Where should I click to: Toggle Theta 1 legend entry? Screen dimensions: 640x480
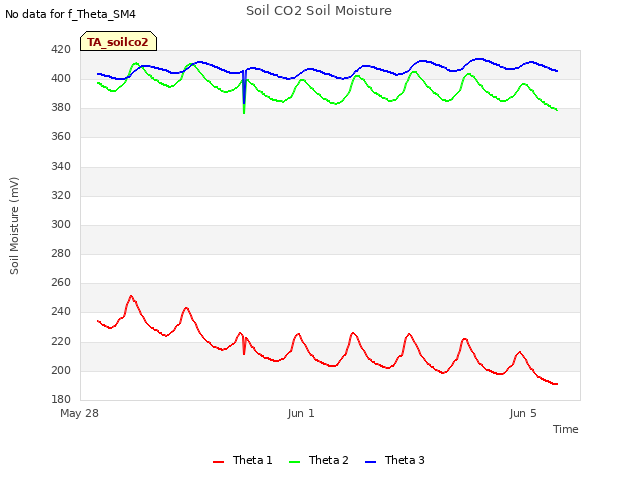[243, 460]
